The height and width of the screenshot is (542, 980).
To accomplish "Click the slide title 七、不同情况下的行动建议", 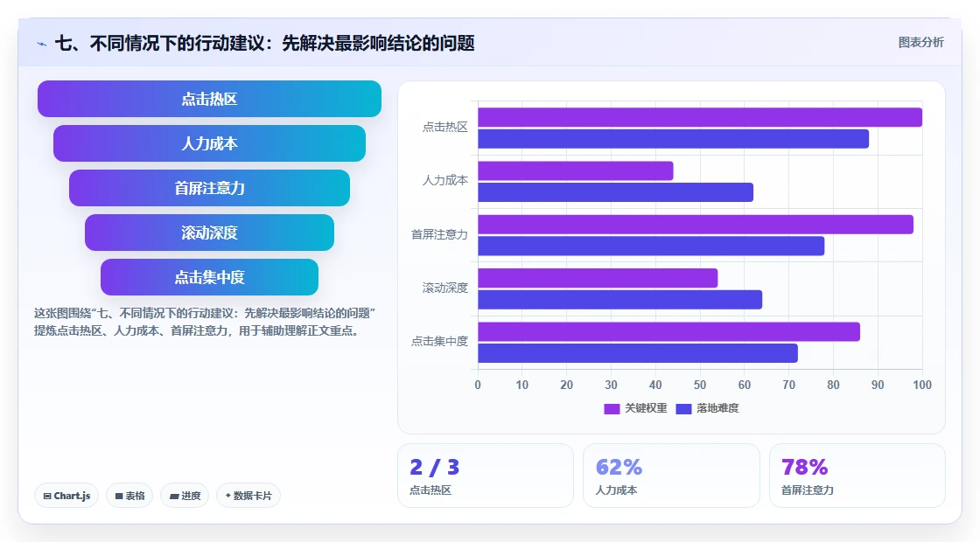I will (264, 43).
